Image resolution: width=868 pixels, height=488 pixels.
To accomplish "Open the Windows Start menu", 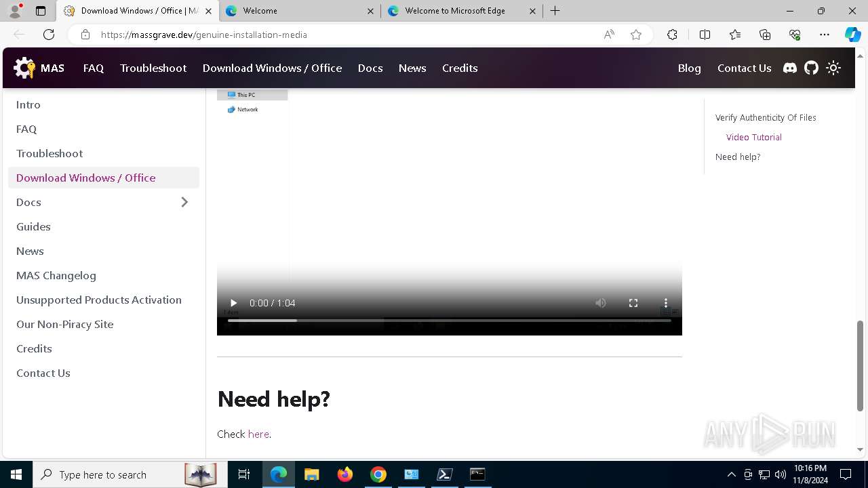I will [16, 474].
